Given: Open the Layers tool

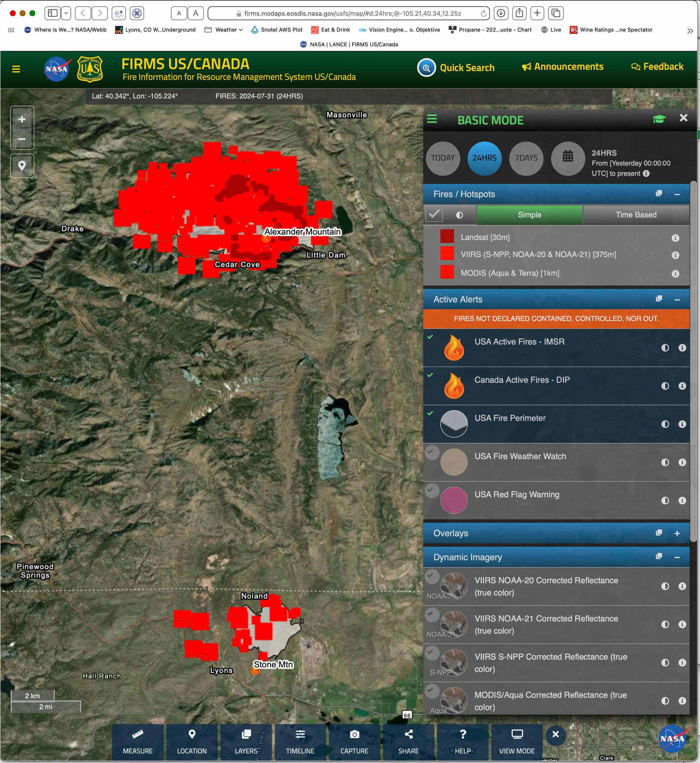Looking at the screenshot, I should 246,742.
